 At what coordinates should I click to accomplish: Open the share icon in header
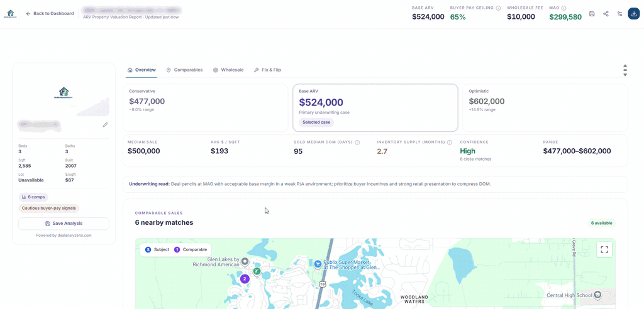click(606, 14)
